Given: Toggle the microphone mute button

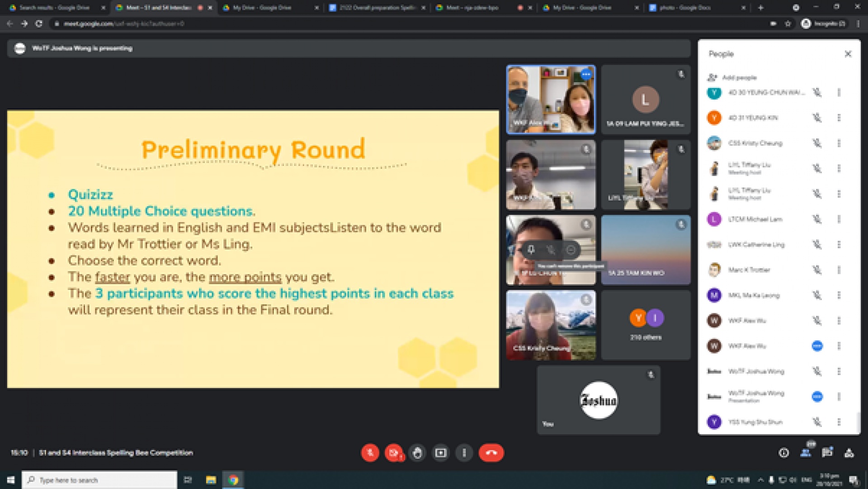Looking at the screenshot, I should pyautogui.click(x=370, y=453).
